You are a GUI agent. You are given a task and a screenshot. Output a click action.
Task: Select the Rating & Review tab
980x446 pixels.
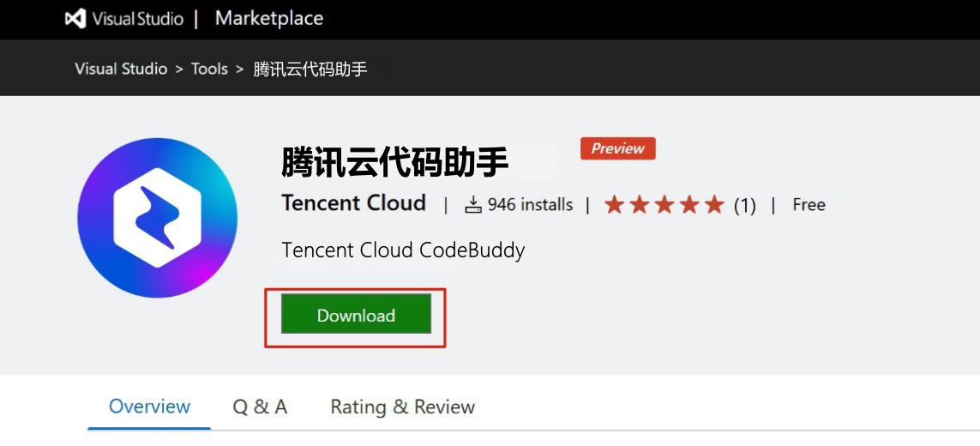(x=402, y=407)
